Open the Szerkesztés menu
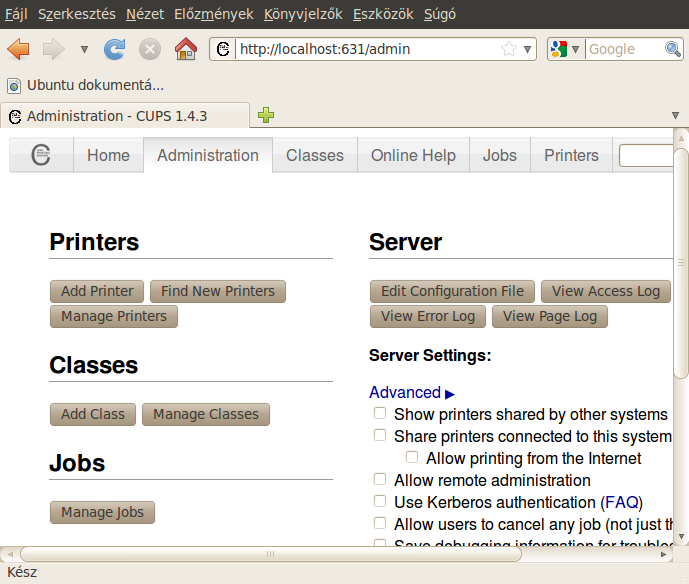689x584 pixels. [77, 14]
